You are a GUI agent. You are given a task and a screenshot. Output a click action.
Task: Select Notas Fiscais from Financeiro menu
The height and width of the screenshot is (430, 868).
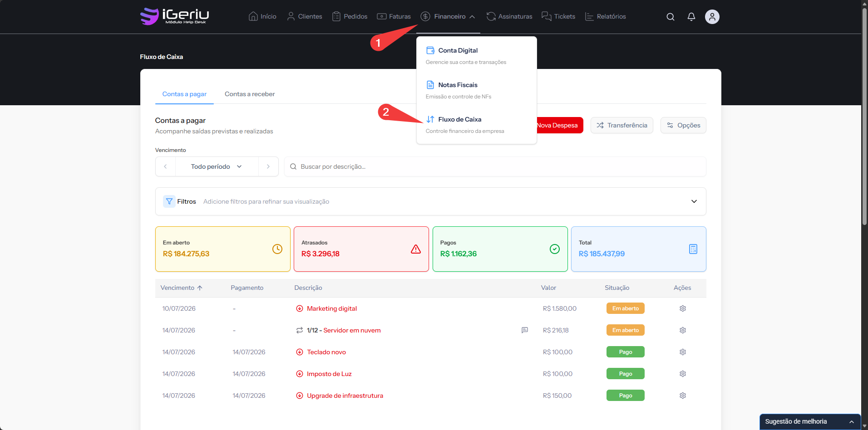click(476, 90)
